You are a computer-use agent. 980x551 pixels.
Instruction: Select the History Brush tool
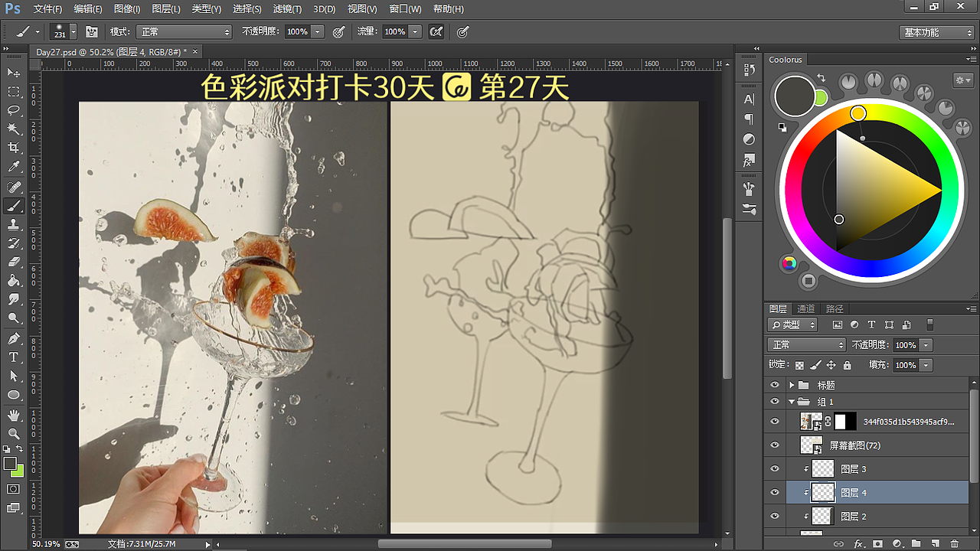14,243
